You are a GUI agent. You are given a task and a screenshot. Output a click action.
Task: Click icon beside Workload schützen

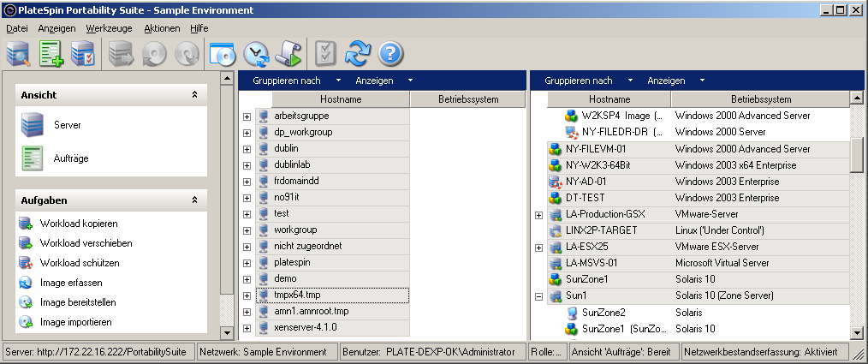[26, 263]
